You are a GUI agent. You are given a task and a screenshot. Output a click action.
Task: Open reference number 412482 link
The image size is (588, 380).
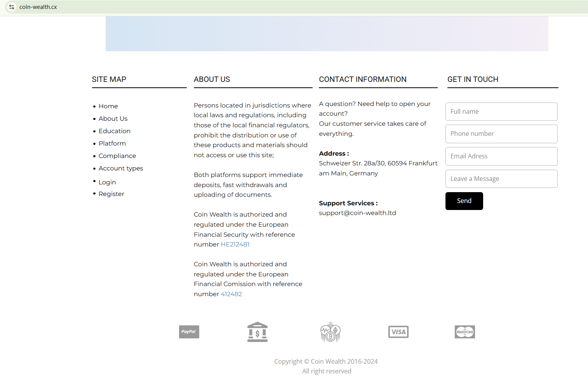[231, 294]
